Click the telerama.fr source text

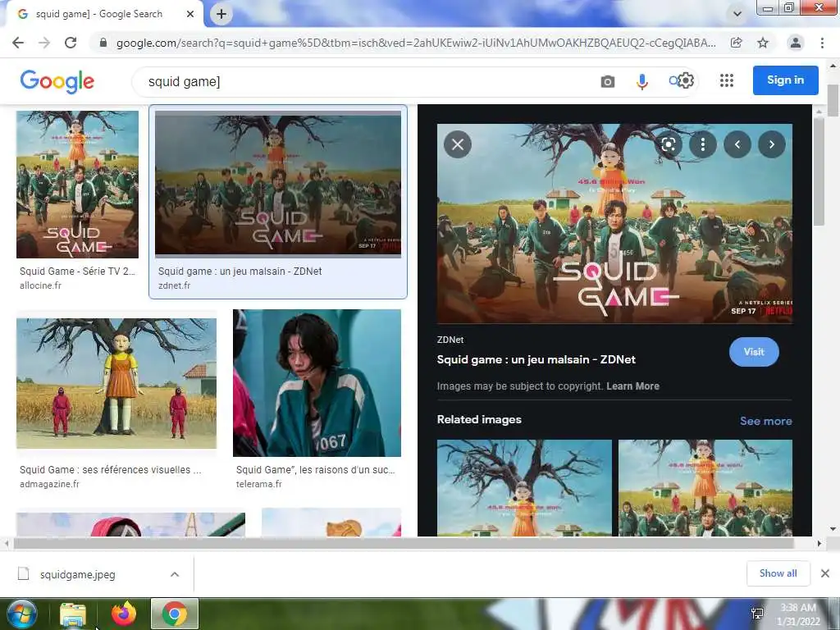pos(258,484)
